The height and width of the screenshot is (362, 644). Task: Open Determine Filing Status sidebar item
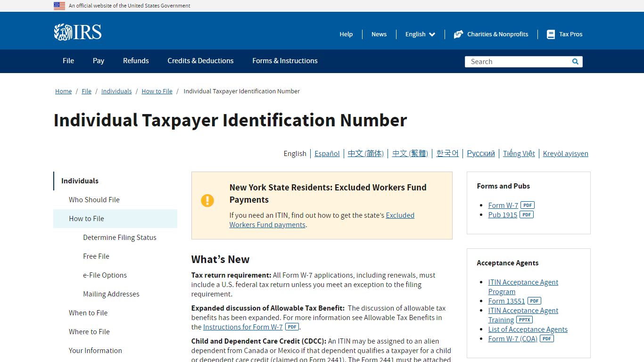(120, 238)
